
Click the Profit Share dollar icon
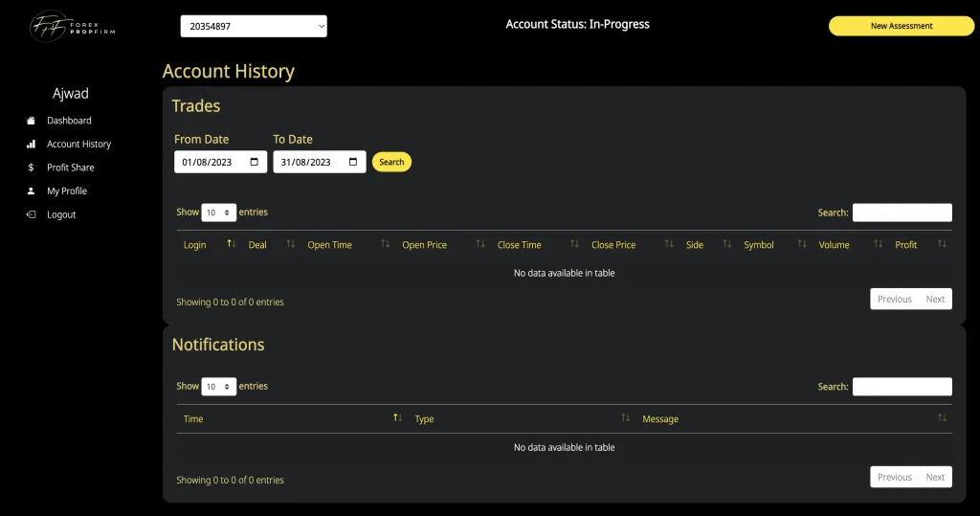pyautogui.click(x=31, y=168)
